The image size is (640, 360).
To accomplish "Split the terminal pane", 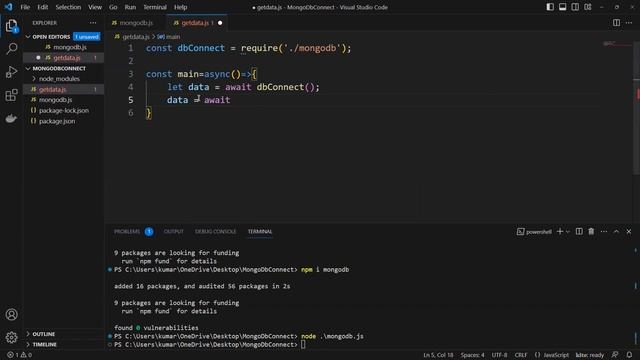I will point(579,231).
